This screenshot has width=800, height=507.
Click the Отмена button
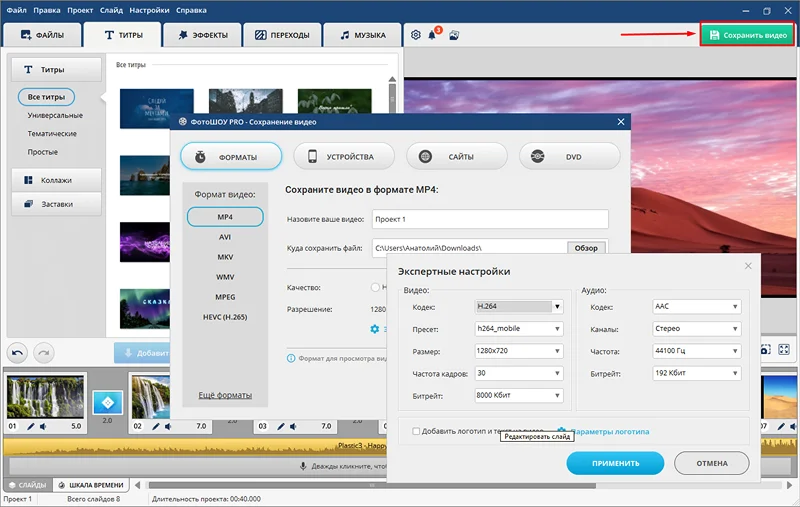[x=711, y=463]
